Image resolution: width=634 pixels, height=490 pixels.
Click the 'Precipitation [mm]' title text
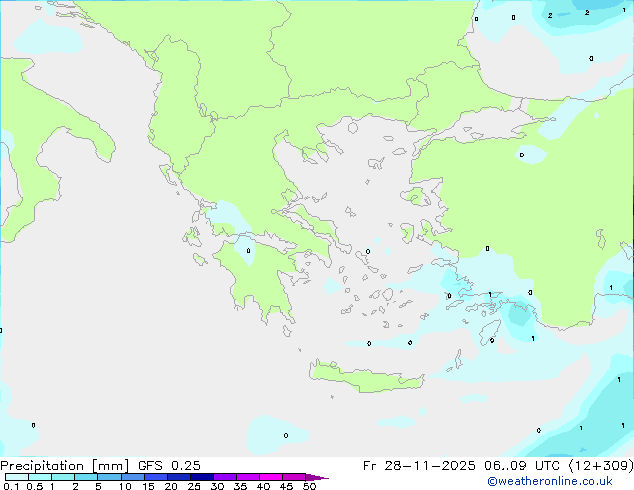65,466
